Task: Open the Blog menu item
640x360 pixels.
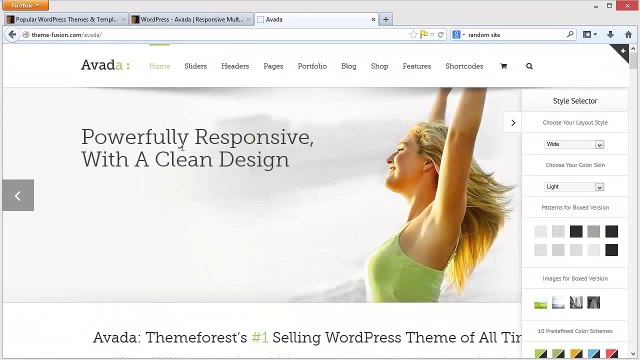Action: 349,66
